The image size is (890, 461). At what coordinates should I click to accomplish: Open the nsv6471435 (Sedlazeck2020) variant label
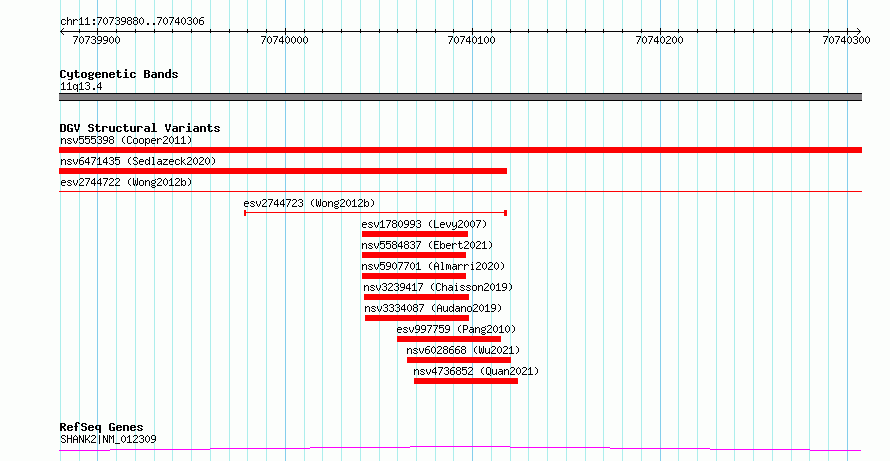pos(138,161)
